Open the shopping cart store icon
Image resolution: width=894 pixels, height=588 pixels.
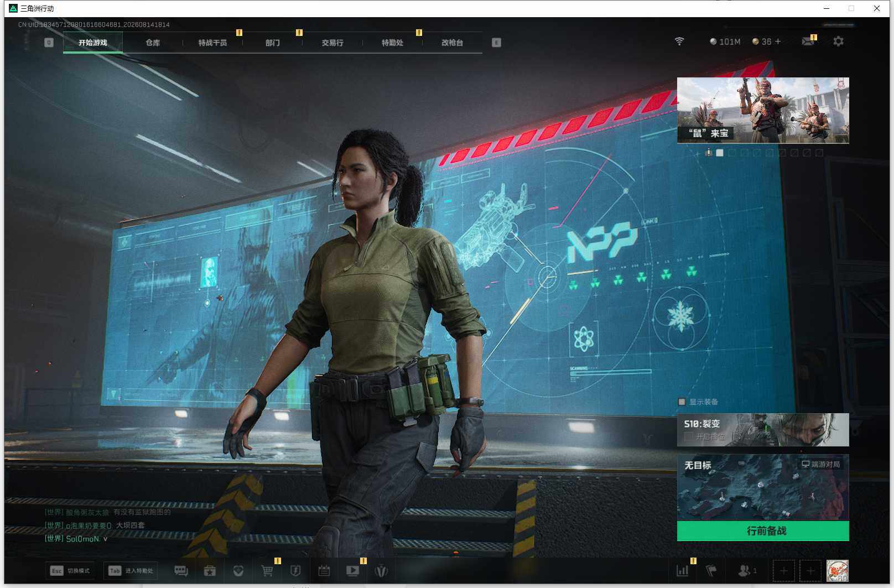pyautogui.click(x=267, y=571)
